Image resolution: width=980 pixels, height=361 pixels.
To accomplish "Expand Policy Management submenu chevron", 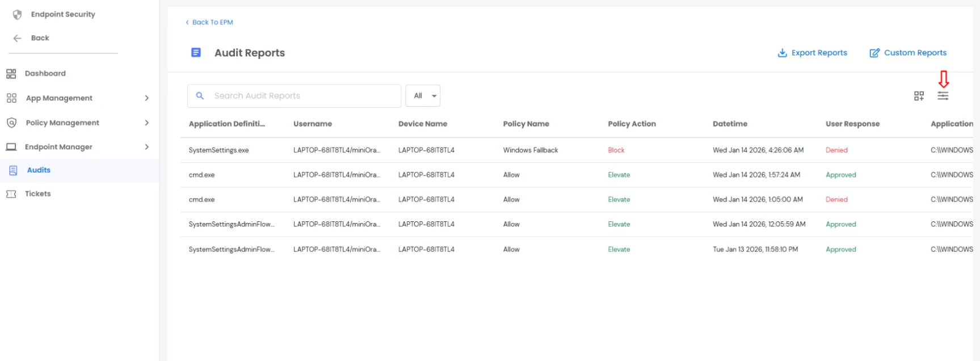I will 147,123.
